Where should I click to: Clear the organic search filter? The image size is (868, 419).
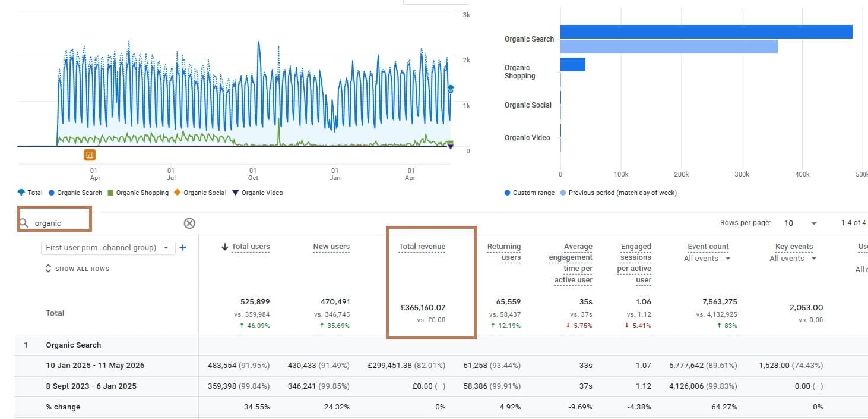pos(189,223)
